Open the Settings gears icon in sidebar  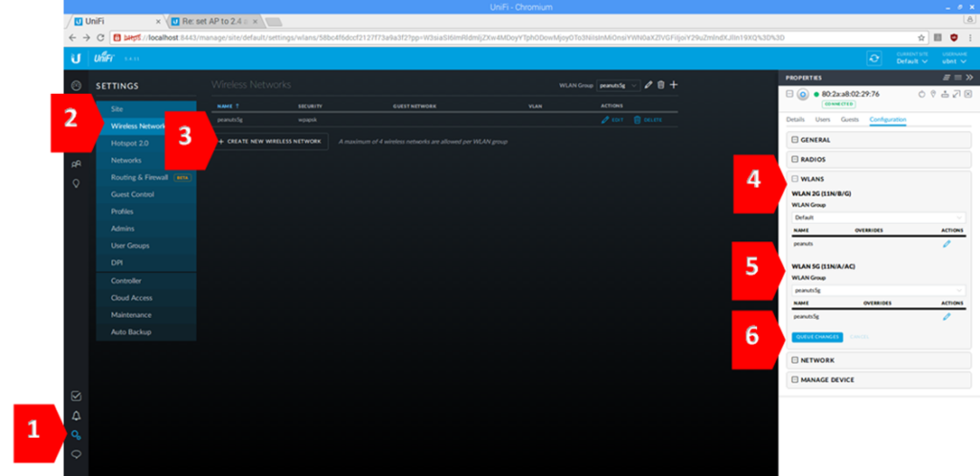77,436
